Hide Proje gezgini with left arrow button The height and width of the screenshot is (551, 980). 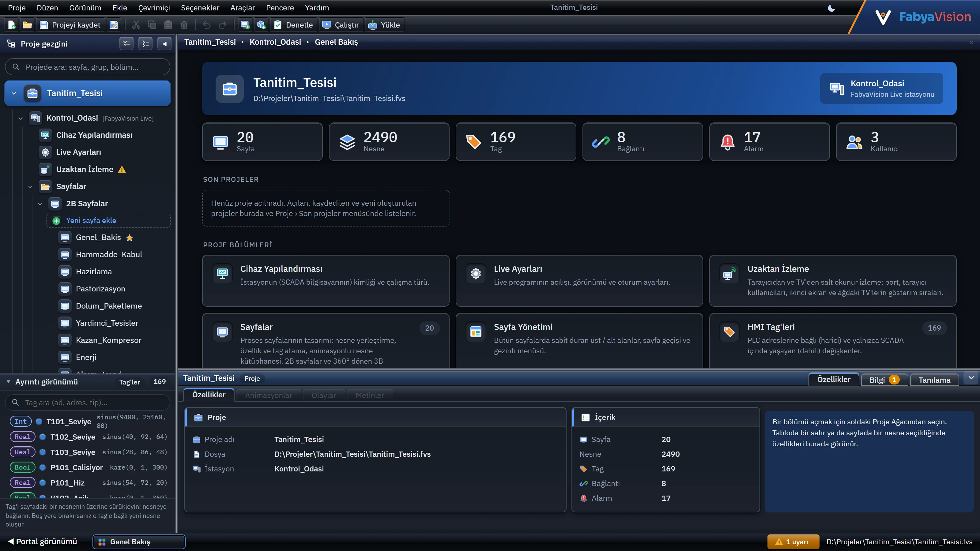pos(164,44)
